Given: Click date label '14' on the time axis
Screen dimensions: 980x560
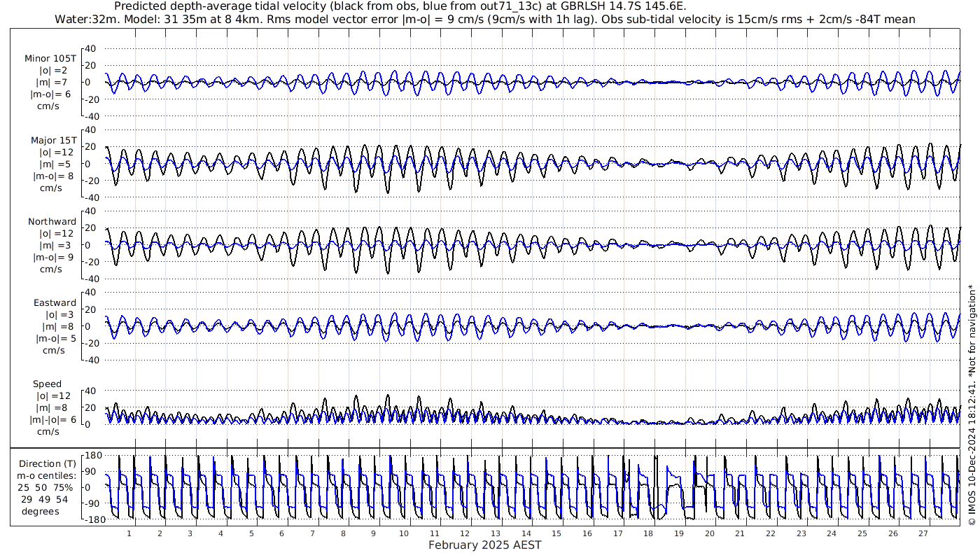Looking at the screenshot, I should (x=526, y=533).
